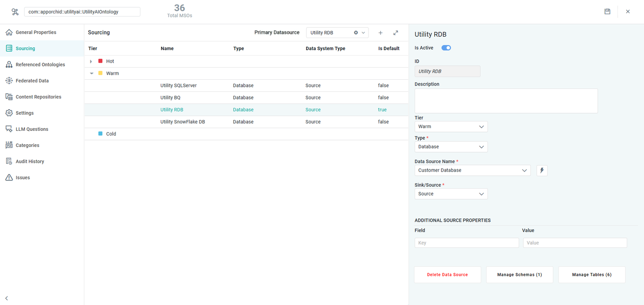Open the Tier dropdown
This screenshot has width=644, height=305.
[x=451, y=127]
